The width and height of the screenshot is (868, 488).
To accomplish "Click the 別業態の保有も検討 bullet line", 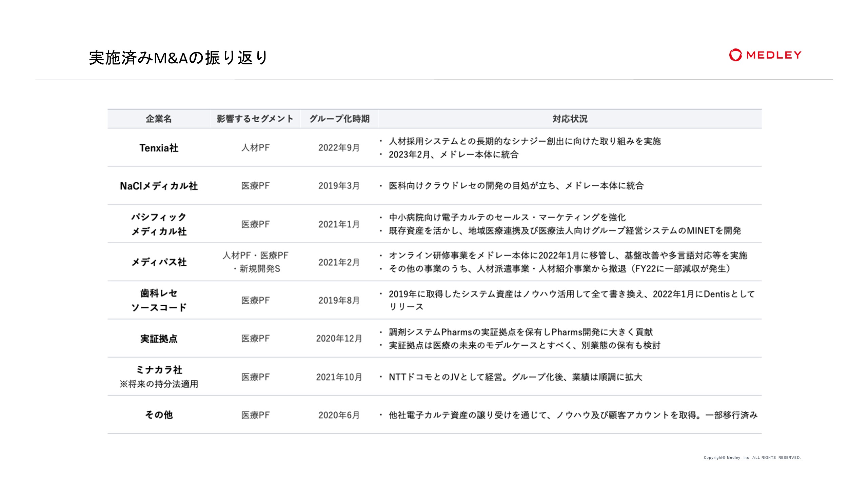I will 525,345.
